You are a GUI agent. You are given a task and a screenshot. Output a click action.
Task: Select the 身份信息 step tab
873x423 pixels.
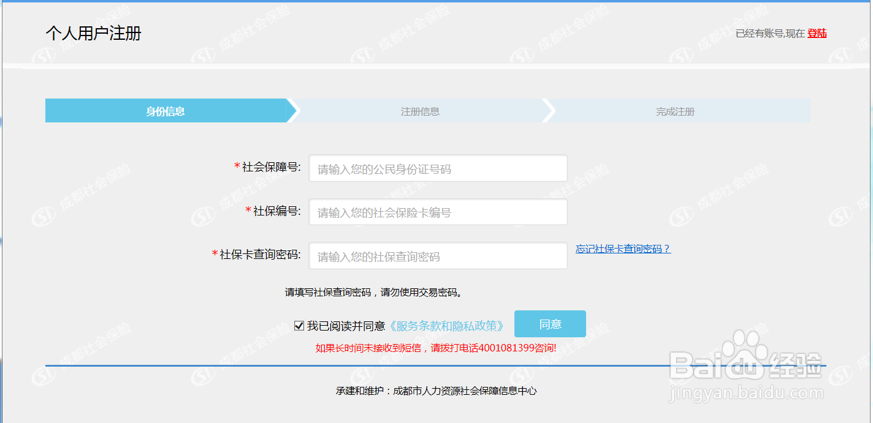pyautogui.click(x=166, y=111)
